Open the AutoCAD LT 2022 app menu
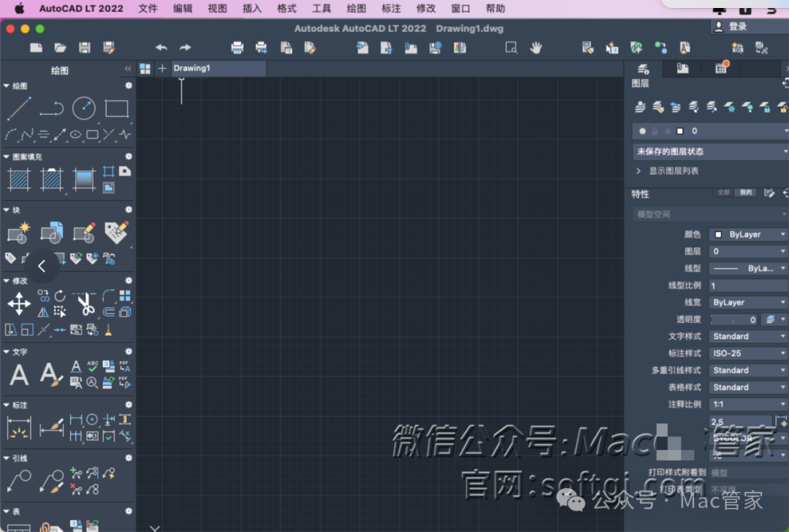Image resolution: width=789 pixels, height=532 pixels. tap(81, 9)
